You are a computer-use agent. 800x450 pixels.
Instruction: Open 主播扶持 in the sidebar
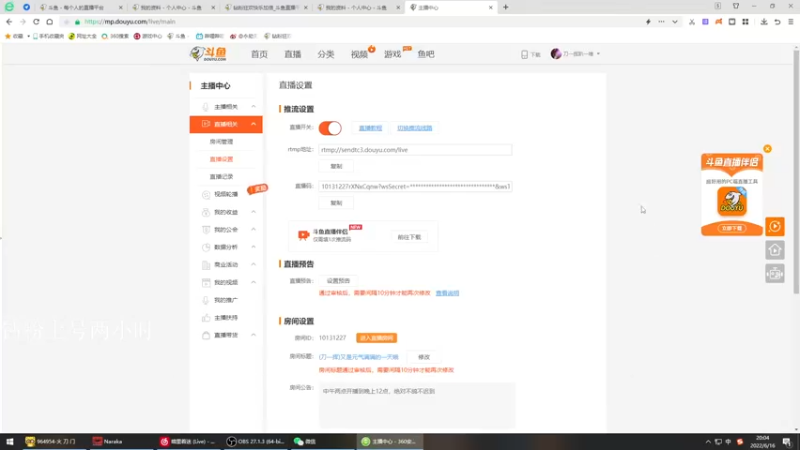tap(226, 317)
